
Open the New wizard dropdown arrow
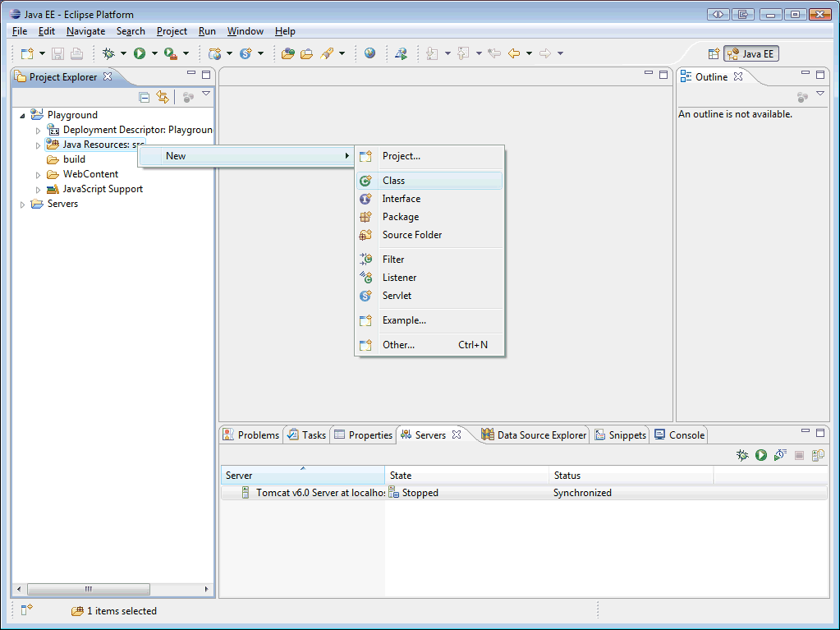coord(42,53)
